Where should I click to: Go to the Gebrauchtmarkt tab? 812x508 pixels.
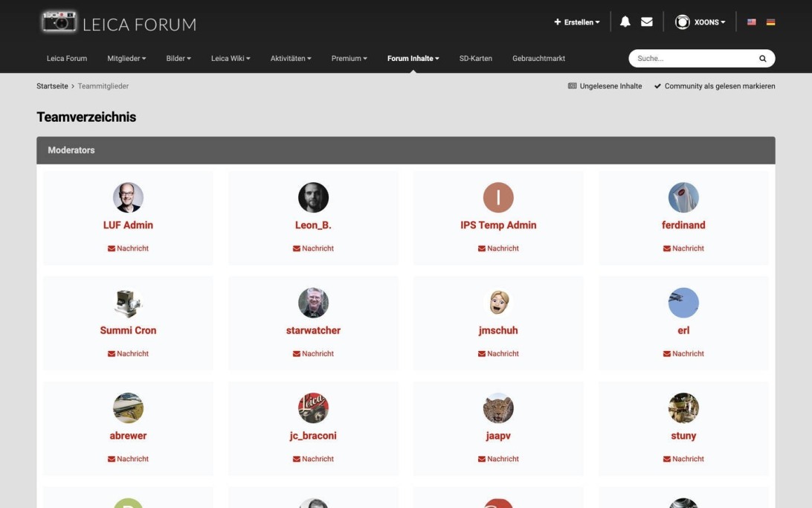(x=538, y=59)
